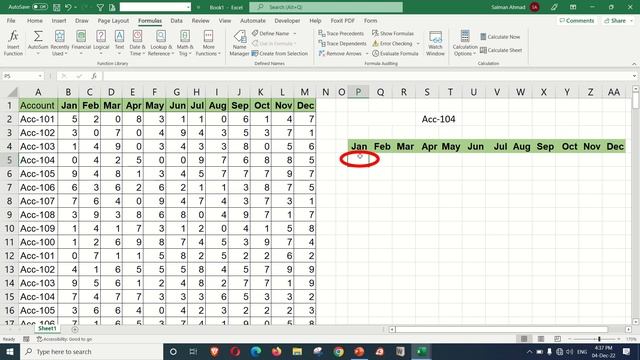This screenshot has width=640, height=360.
Task: Open More Functions menu
Action: (x=208, y=43)
